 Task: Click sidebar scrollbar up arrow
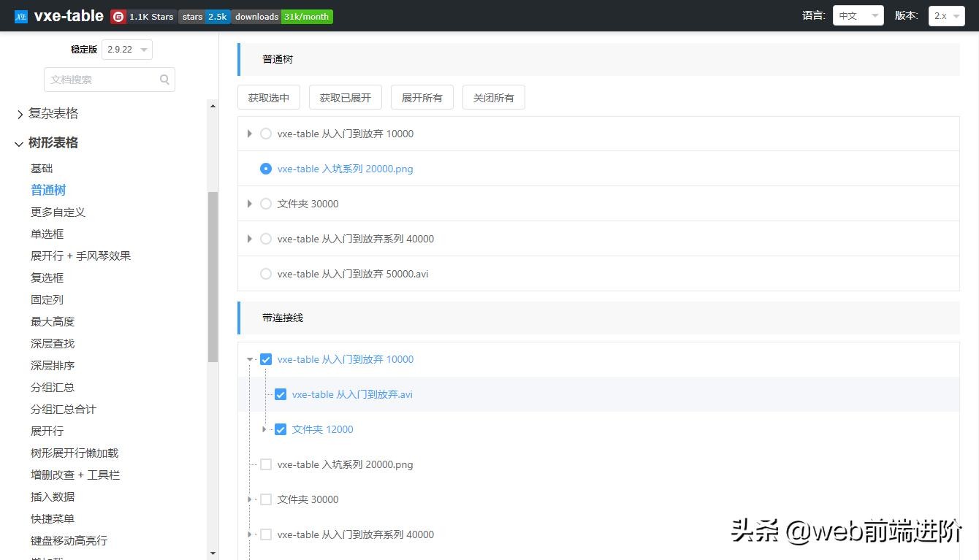(x=213, y=107)
